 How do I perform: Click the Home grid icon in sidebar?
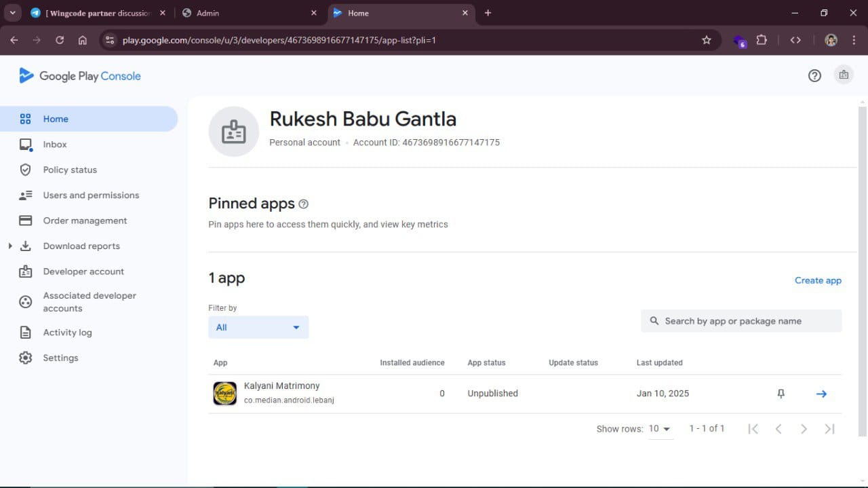click(x=26, y=119)
